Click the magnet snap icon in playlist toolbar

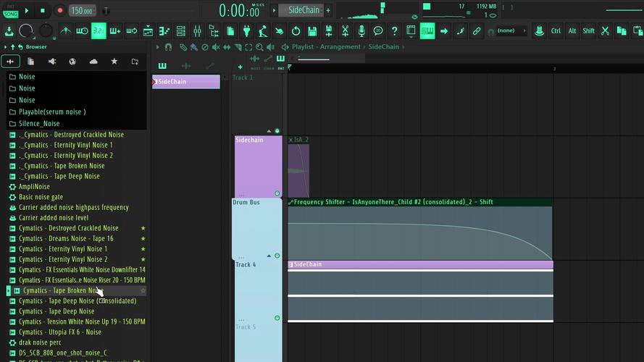pyautogui.click(x=168, y=47)
